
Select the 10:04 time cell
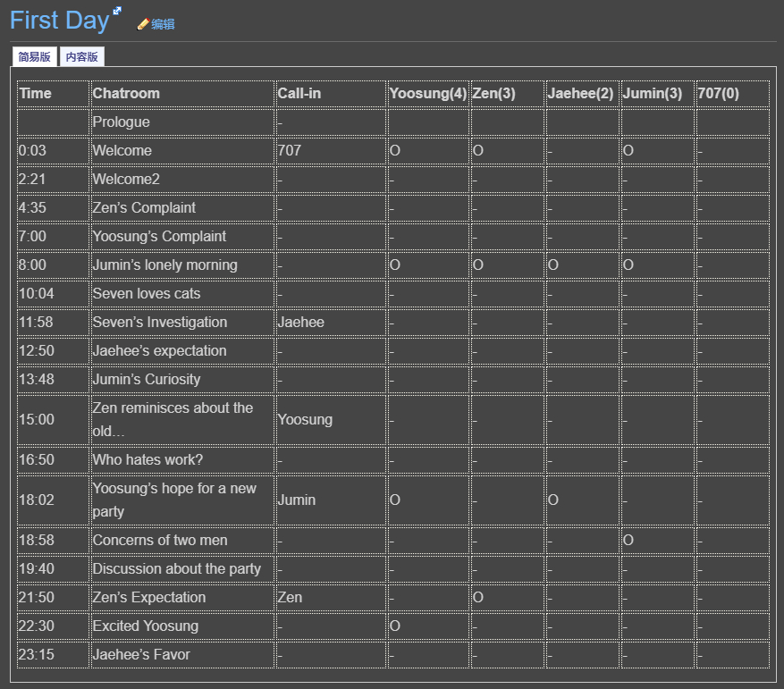(x=53, y=293)
